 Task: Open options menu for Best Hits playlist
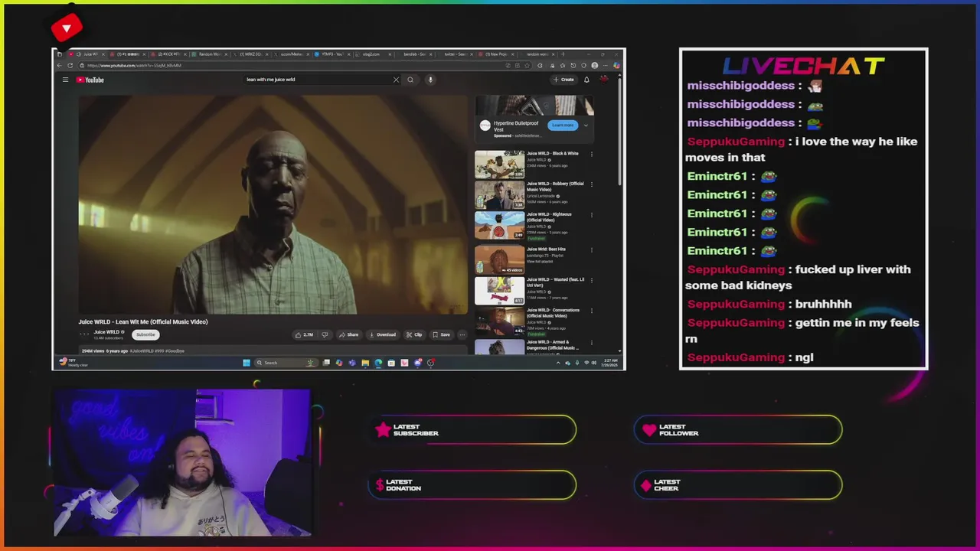point(591,249)
